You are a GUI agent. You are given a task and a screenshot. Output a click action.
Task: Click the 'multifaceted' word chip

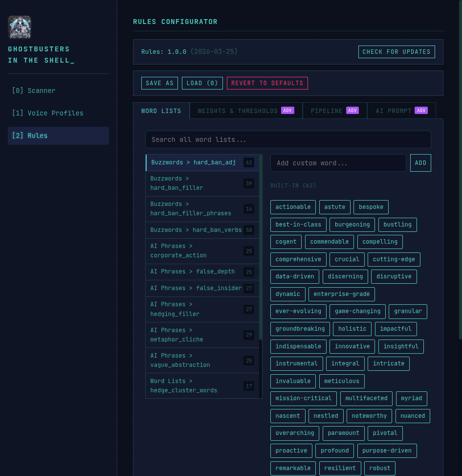pos(366,399)
